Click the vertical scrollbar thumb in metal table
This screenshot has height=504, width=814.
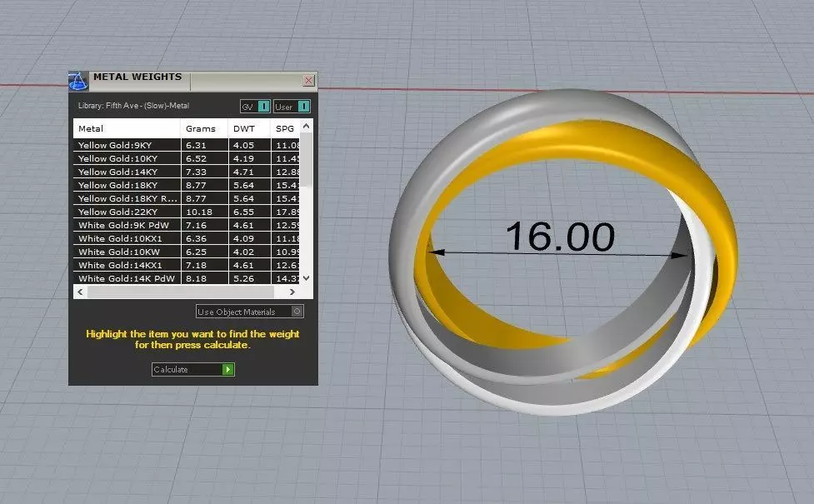[x=307, y=160]
